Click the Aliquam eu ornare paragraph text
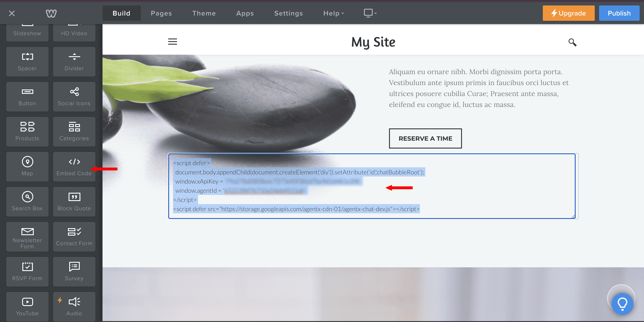644x322 pixels. click(478, 88)
